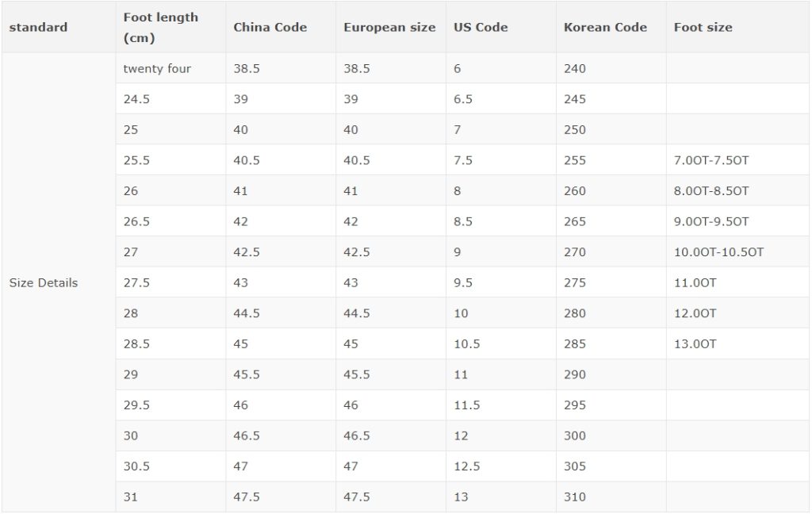Click the 'twenty four' foot length cell
The width and height of the screenshot is (812, 514).
pos(170,68)
